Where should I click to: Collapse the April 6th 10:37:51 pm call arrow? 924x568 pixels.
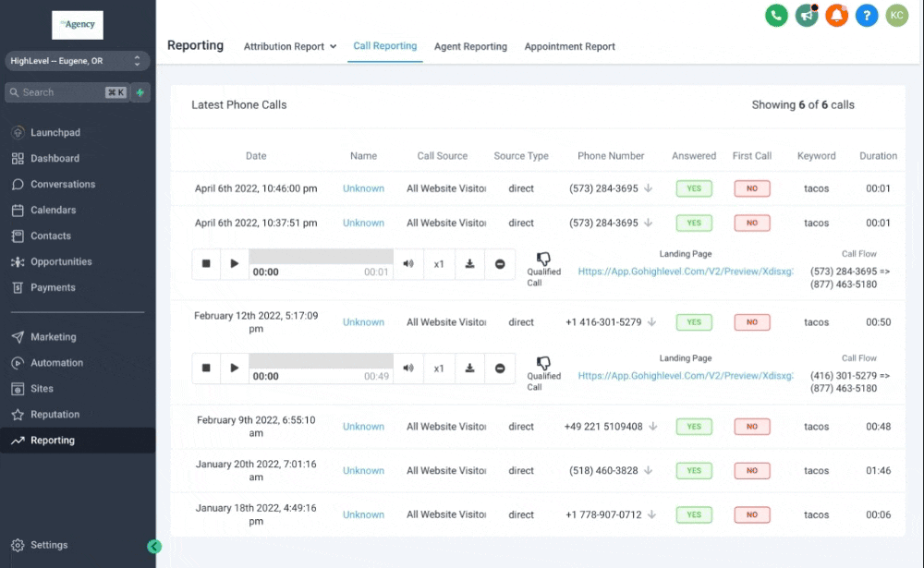649,223
